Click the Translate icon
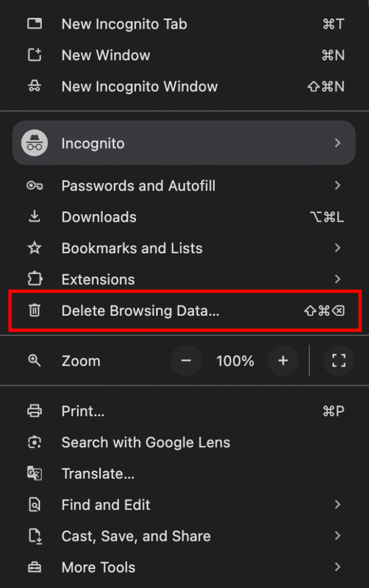Viewport: 369px width, 588px height. (x=34, y=474)
